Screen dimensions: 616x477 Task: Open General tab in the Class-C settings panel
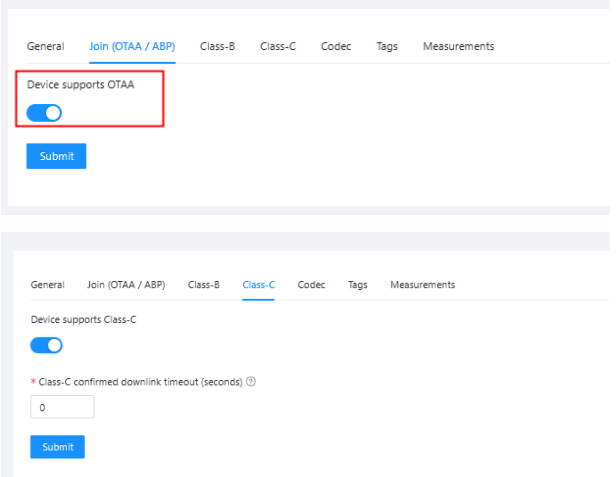coord(47,285)
